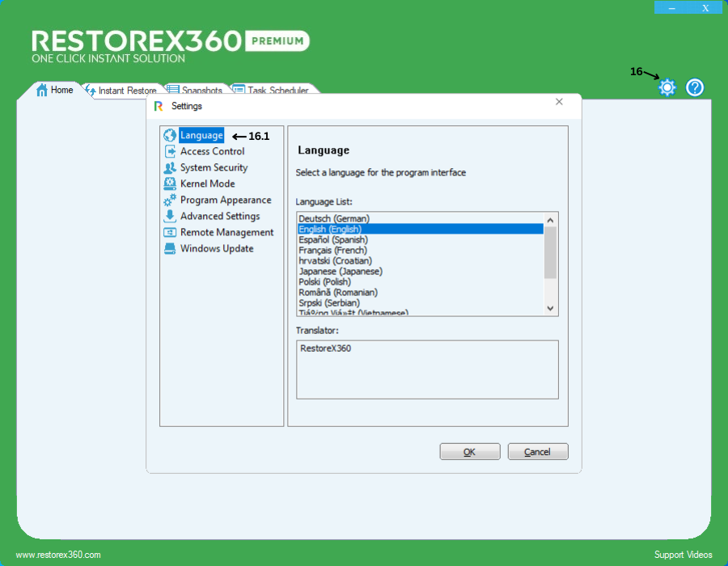Open the Support Videos link

pyautogui.click(x=683, y=555)
